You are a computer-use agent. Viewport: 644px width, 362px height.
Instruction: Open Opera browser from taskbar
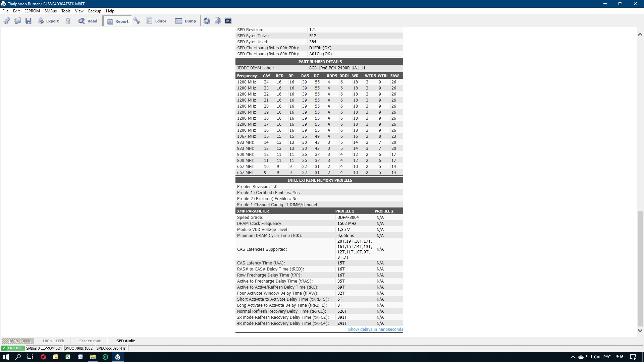click(x=43, y=357)
